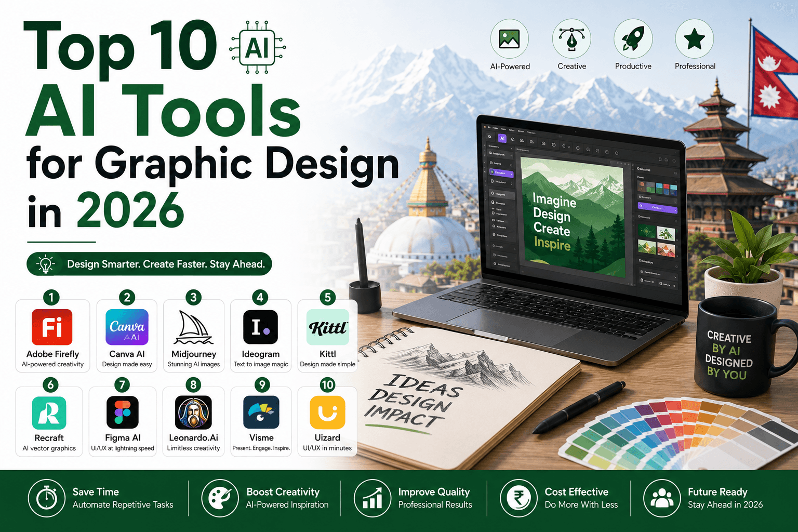Image resolution: width=798 pixels, height=532 pixels.
Task: Click the Productive rocket icon
Action: pos(633,39)
